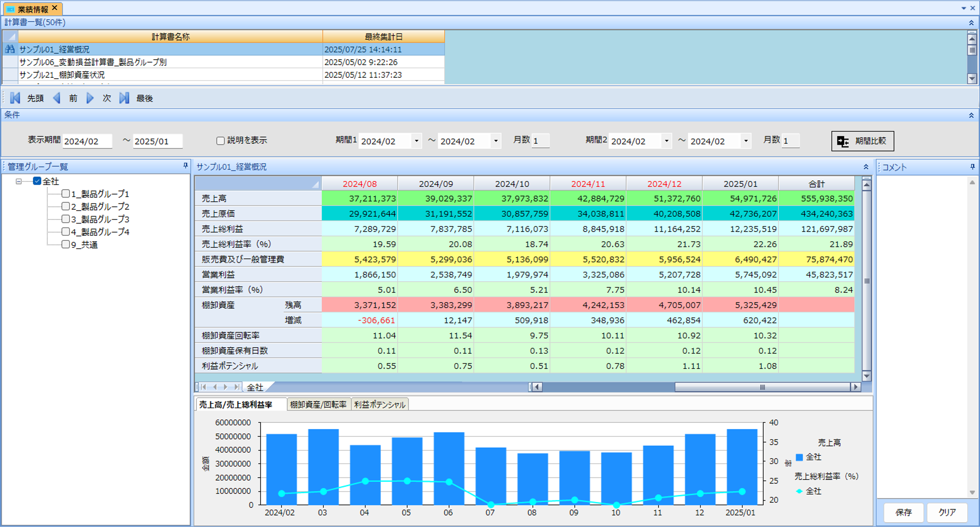Open 期間1 end month dropdown
Screen dimensions: 980x527
tap(496, 141)
